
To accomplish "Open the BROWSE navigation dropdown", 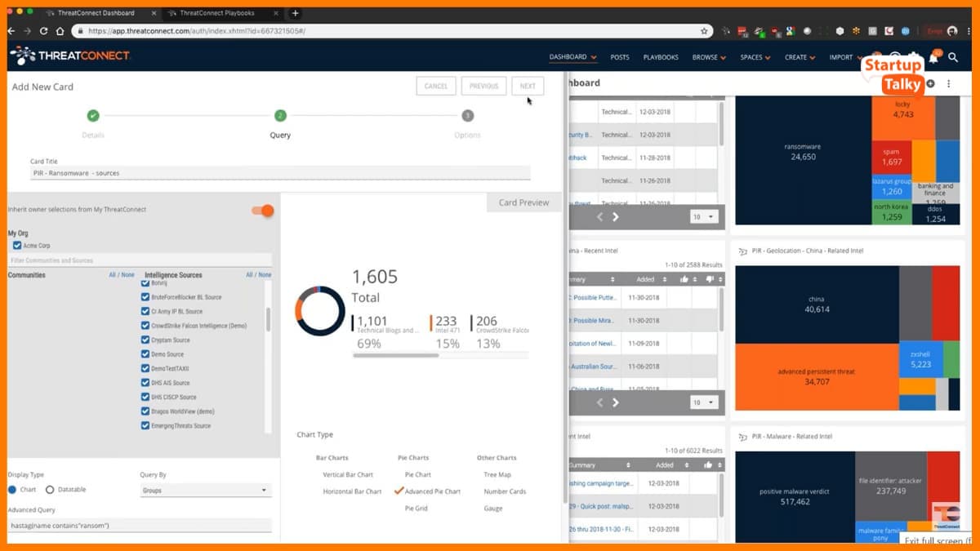I will [707, 57].
